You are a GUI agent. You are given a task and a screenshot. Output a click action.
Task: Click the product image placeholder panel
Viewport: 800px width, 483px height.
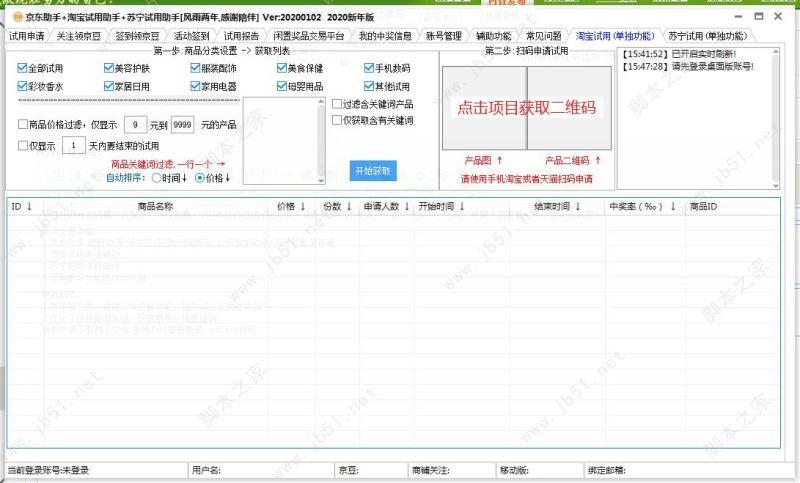point(484,108)
